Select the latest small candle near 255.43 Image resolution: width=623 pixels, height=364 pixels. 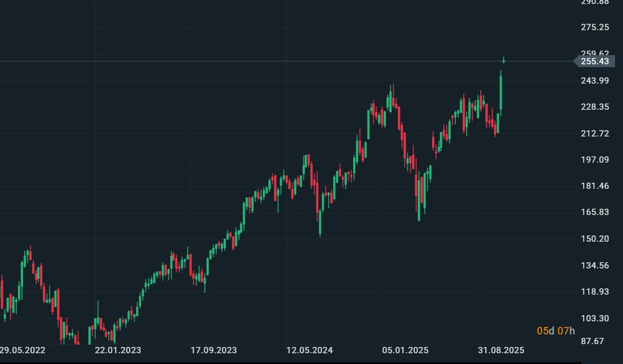click(503, 60)
